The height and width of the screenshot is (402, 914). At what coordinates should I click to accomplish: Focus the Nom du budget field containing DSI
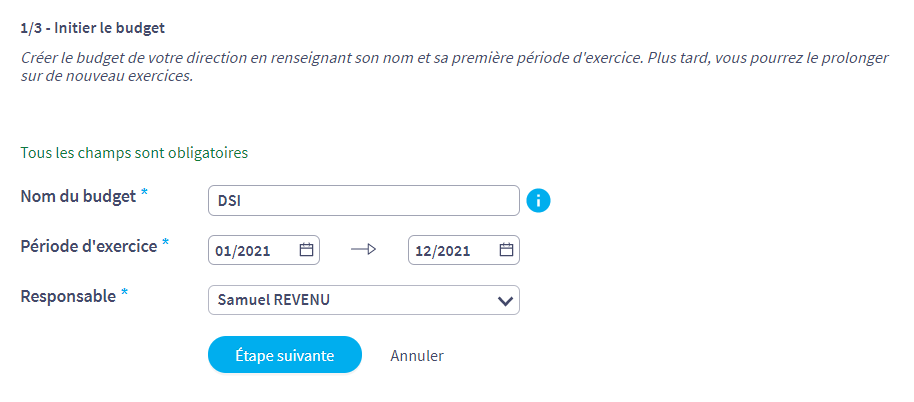coord(364,200)
